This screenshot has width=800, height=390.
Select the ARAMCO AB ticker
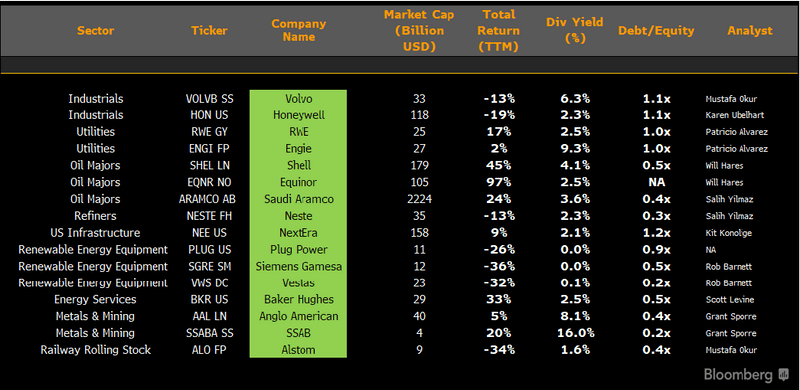tap(207, 199)
